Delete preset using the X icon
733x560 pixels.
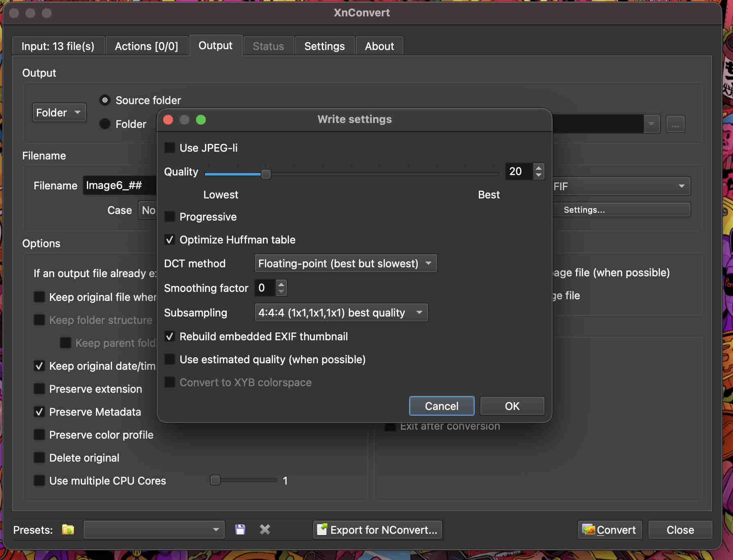tap(265, 530)
